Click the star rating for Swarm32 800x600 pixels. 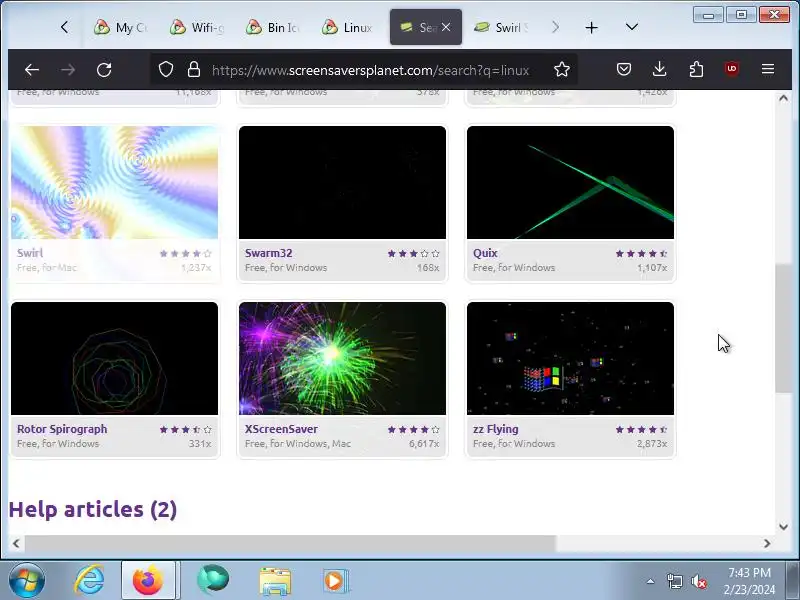point(413,254)
